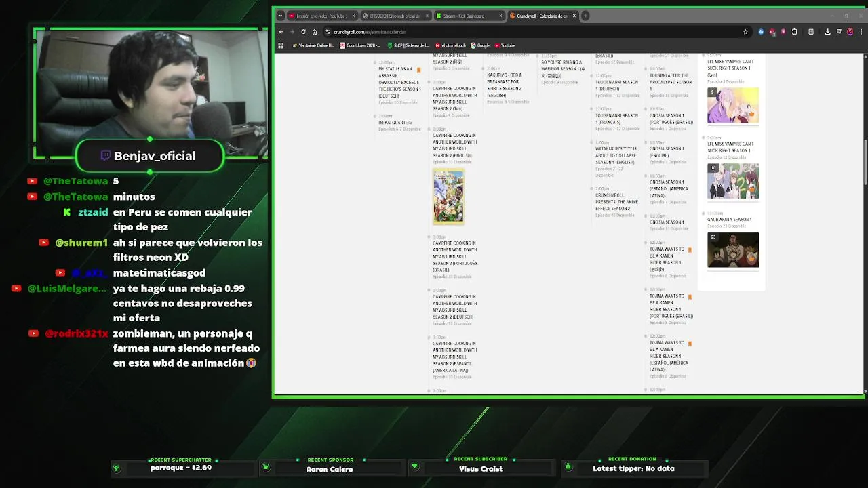Open the apps grid in bookmarks bar
Image resolution: width=868 pixels, height=488 pixels.
[x=281, y=45]
